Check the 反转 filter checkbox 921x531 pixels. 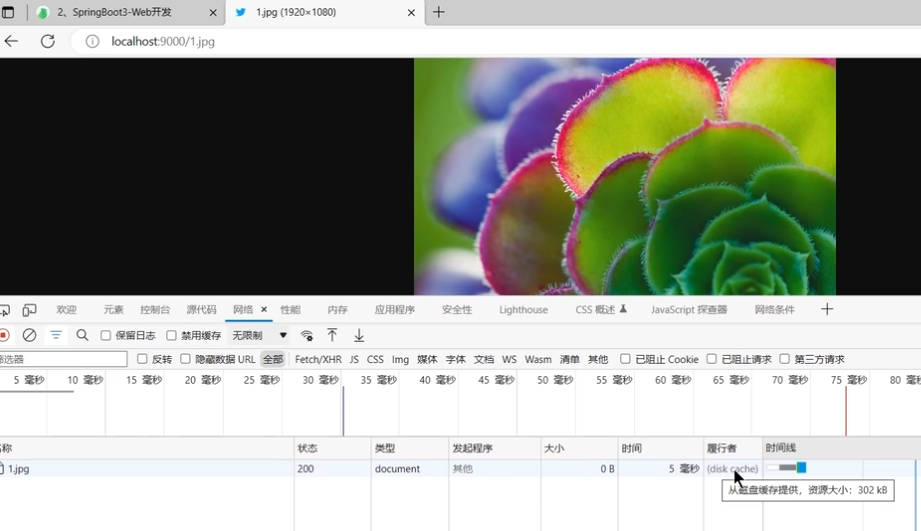pos(142,359)
